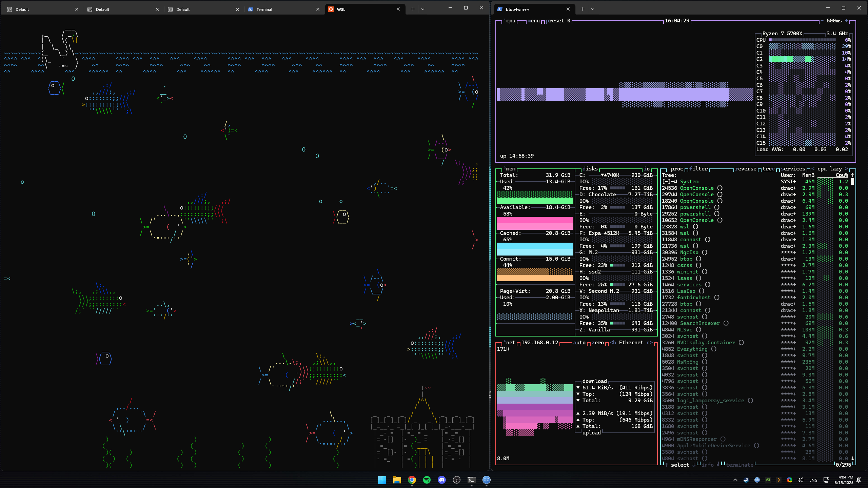Click the process list scrollbar thumb
This screenshot has width=868, height=488.
[x=852, y=182]
